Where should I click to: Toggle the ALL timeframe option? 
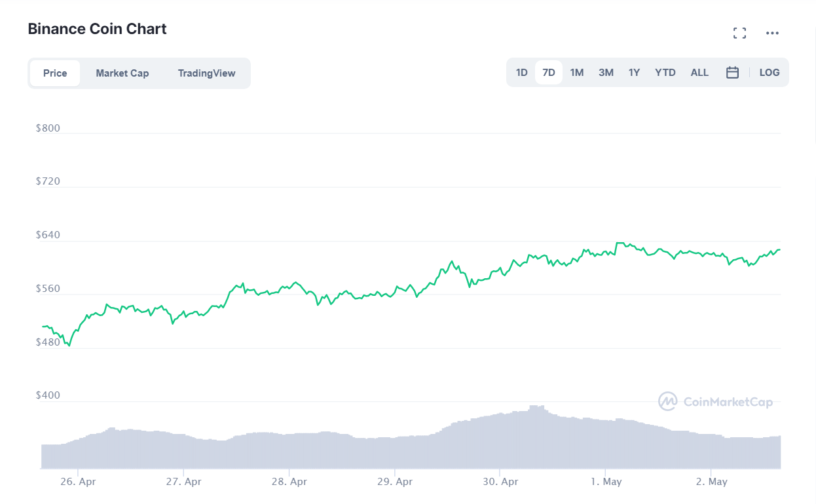pyautogui.click(x=699, y=72)
